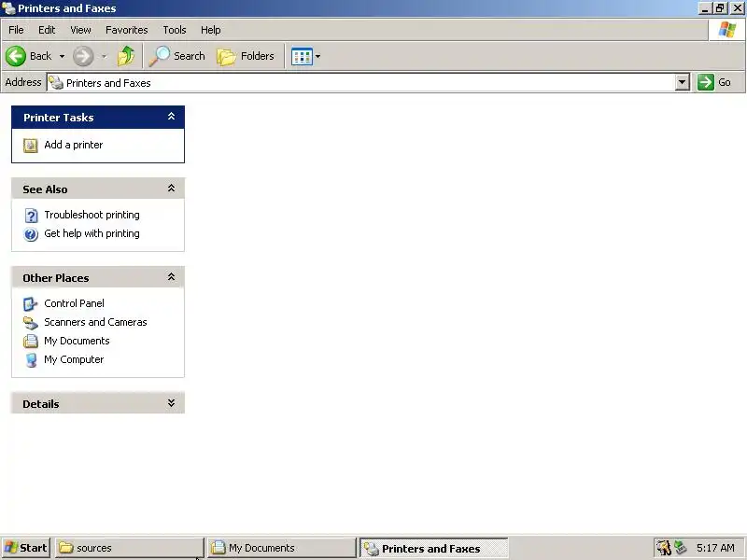Click the Start button
Image resolution: width=747 pixels, height=560 pixels.
(26, 548)
